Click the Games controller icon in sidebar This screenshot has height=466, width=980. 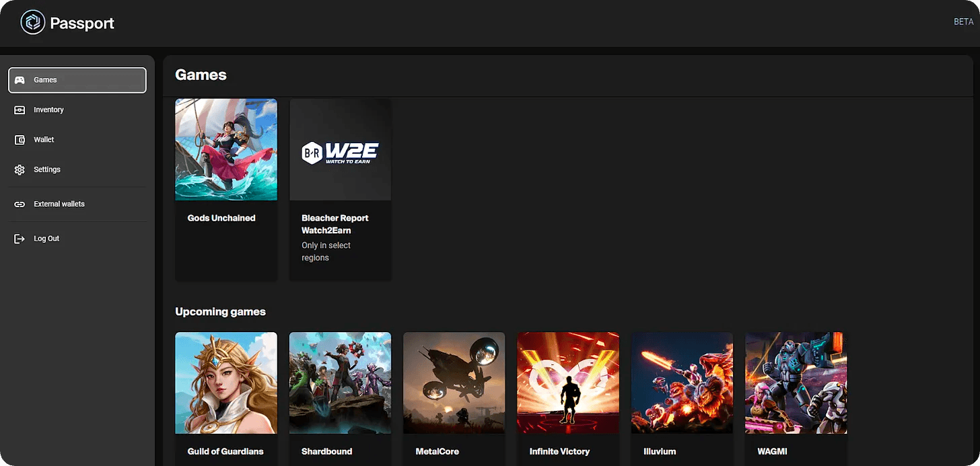pos(20,80)
